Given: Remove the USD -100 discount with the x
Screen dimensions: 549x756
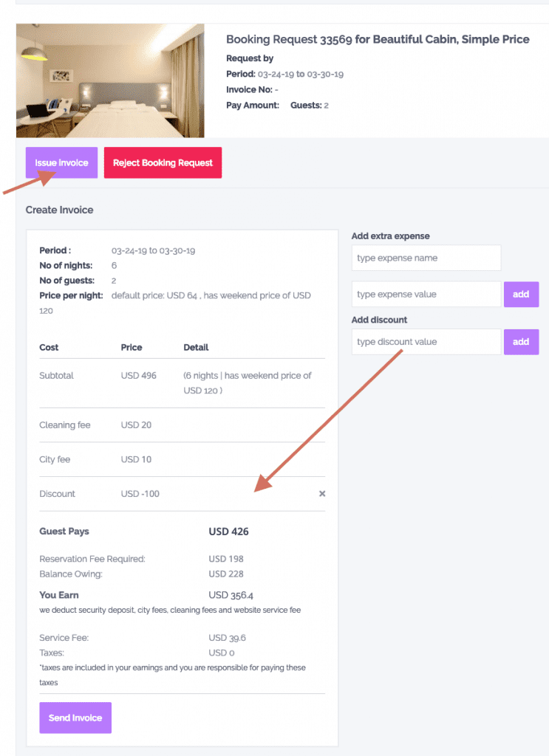Looking at the screenshot, I should point(321,493).
